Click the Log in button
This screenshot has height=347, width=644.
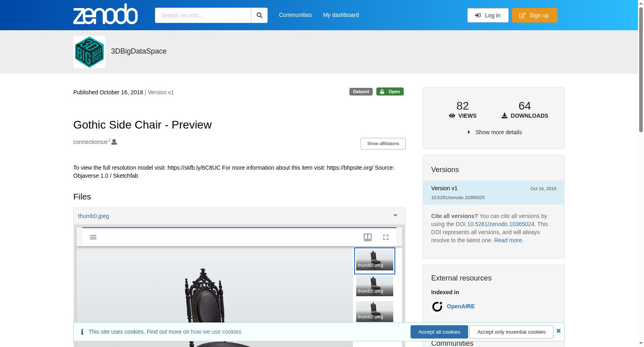(488, 15)
